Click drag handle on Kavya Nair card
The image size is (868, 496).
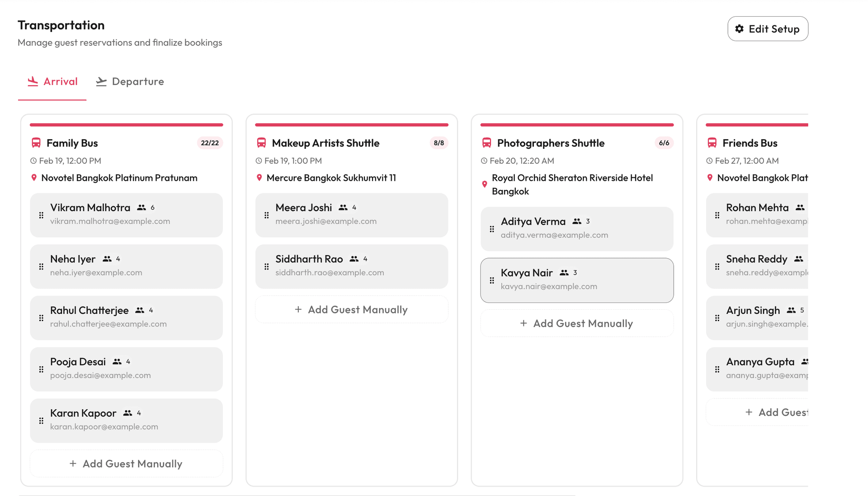(x=492, y=280)
